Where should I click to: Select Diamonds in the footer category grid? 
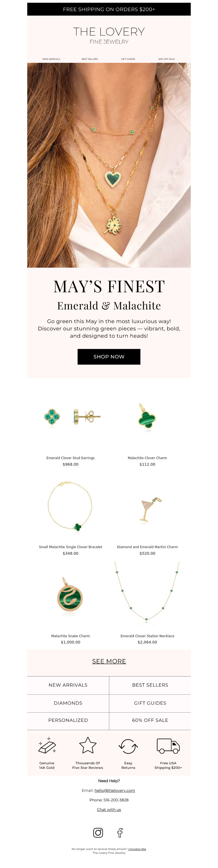coord(68,703)
